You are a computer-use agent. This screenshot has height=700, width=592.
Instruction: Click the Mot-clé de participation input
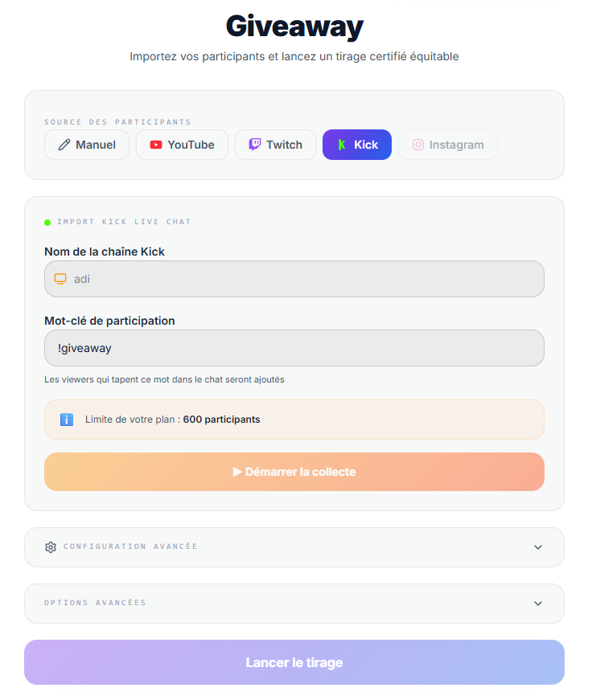(x=294, y=348)
